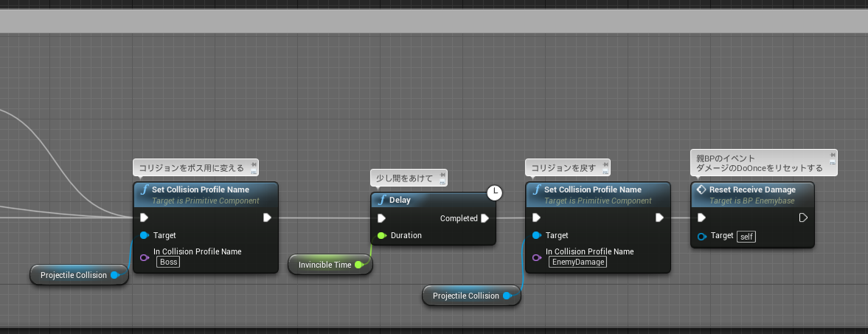Pin the 少し間をあけて comment bubble
This screenshot has height=334, width=868.
tap(442, 175)
